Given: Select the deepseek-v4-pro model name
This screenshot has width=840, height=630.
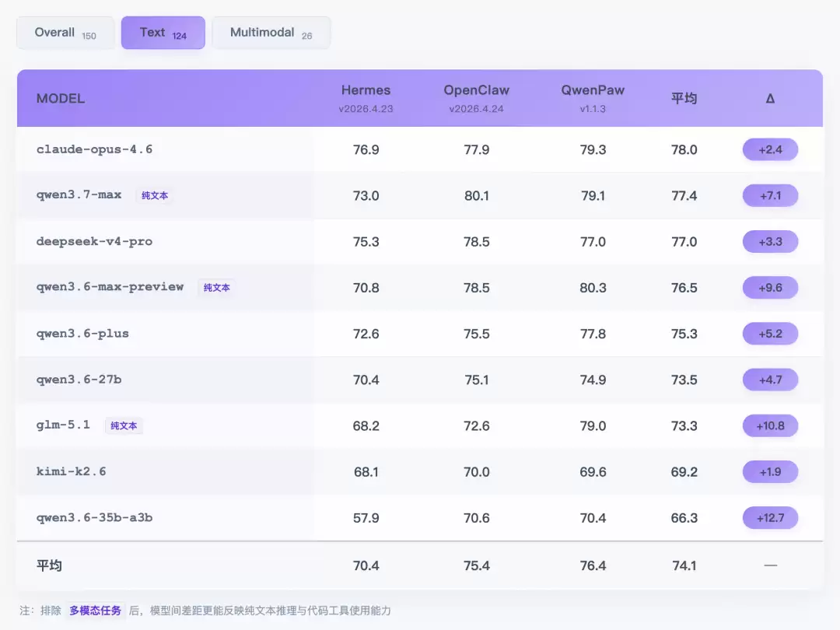Looking at the screenshot, I should [94, 242].
